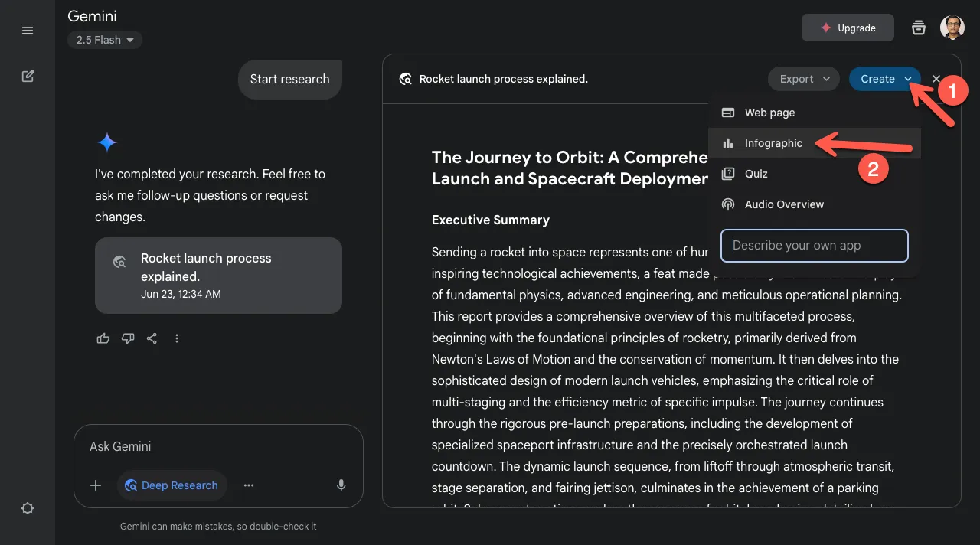Open the hamburger main menu
This screenshot has width=980, height=545.
point(28,31)
